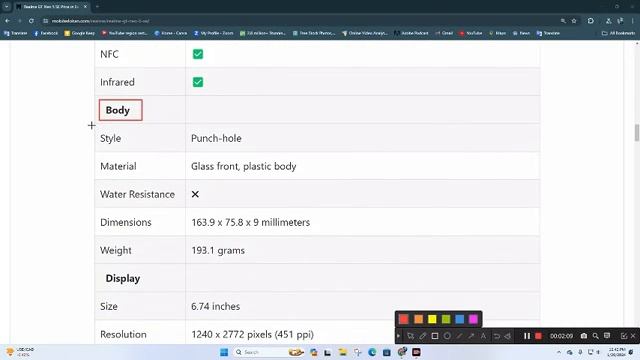Open the Home - Canva bookmark

pyautogui.click(x=171, y=33)
